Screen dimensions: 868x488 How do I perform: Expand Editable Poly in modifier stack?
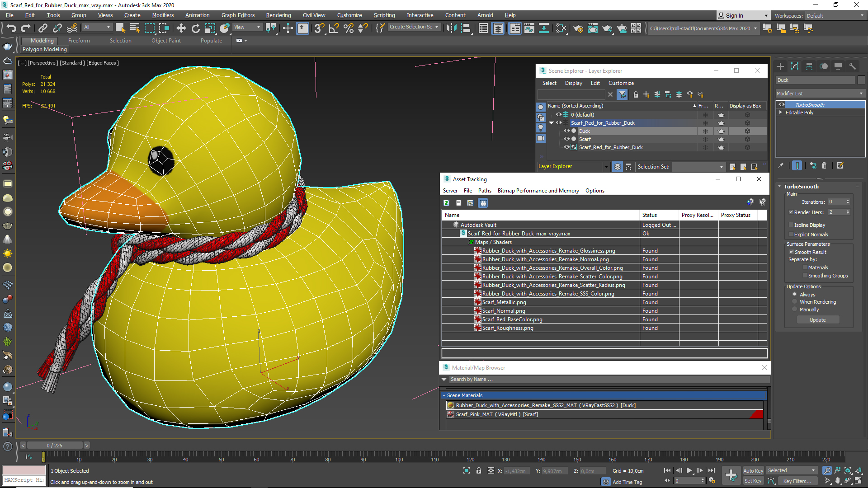pos(780,113)
